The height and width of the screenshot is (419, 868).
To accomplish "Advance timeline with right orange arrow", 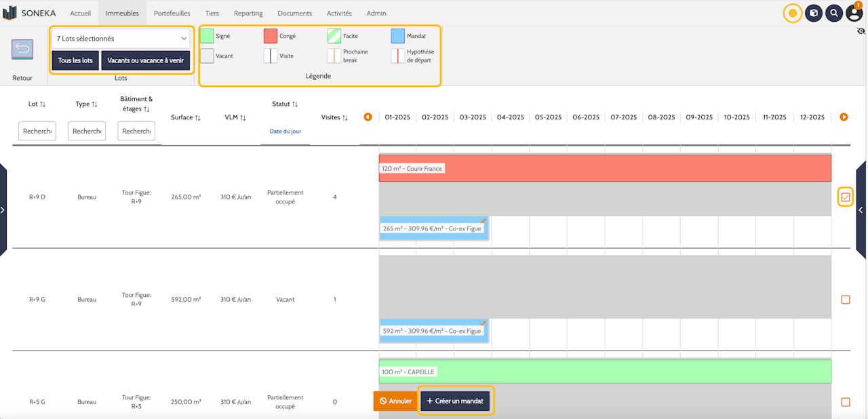I will point(844,117).
